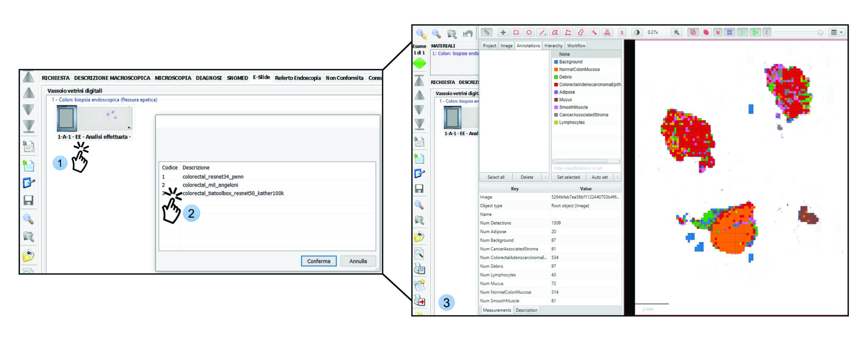Select the Move tool
This screenshot has height=340, width=868.
(x=503, y=33)
